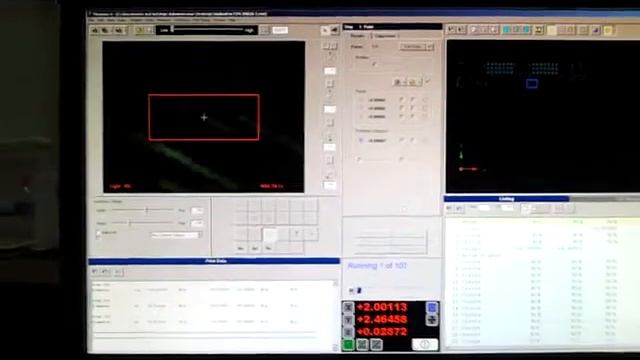Click the Print Data panel title bar
The height and width of the screenshot is (360, 640).
point(214,261)
